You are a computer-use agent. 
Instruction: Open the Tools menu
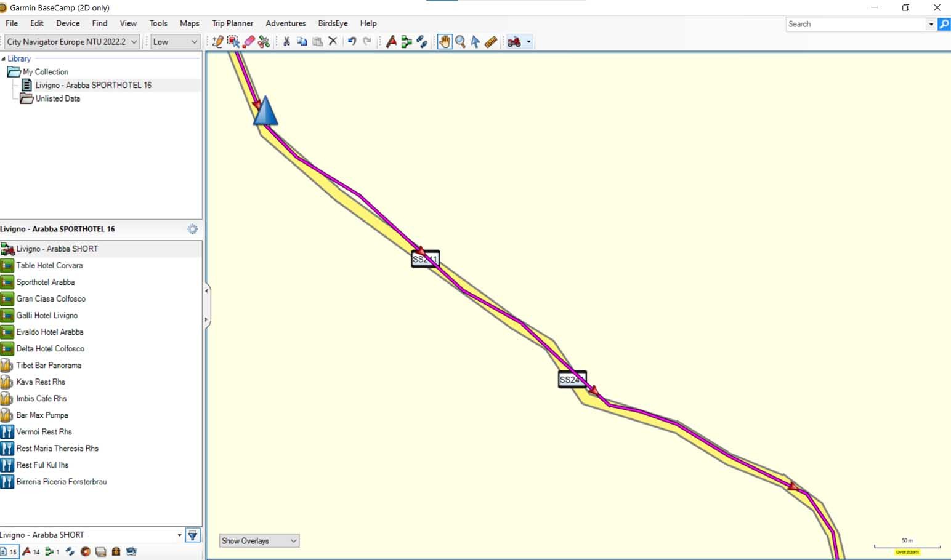pos(158,23)
